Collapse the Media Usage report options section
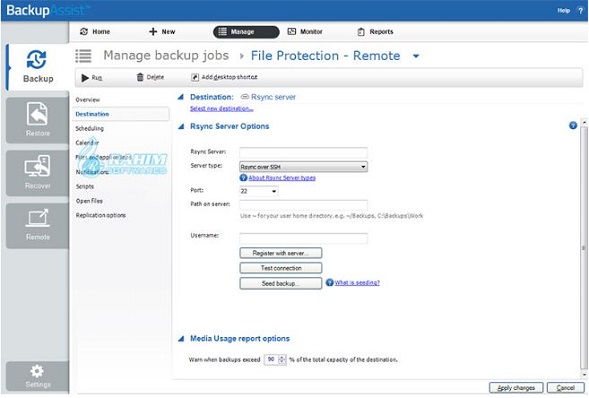This screenshot has width=589, height=398. coord(181,339)
